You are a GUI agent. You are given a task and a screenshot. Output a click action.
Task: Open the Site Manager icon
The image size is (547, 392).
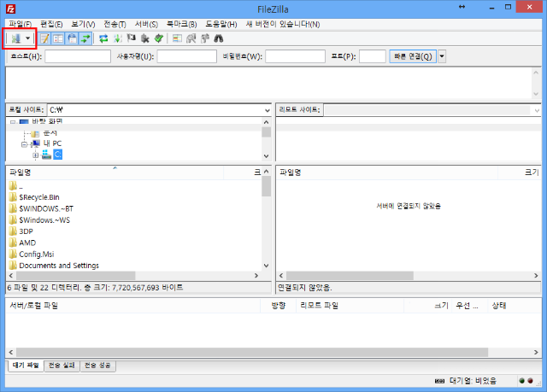pyautogui.click(x=16, y=38)
